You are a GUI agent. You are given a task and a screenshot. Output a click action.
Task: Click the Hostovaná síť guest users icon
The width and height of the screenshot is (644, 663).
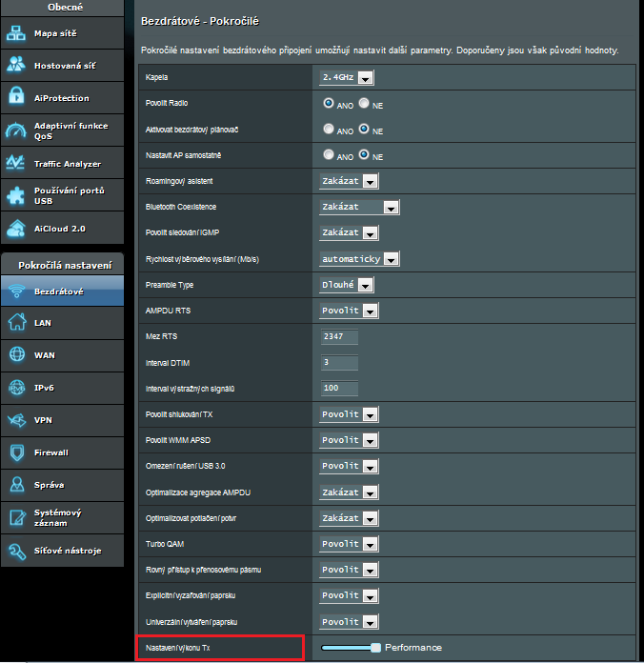16,65
